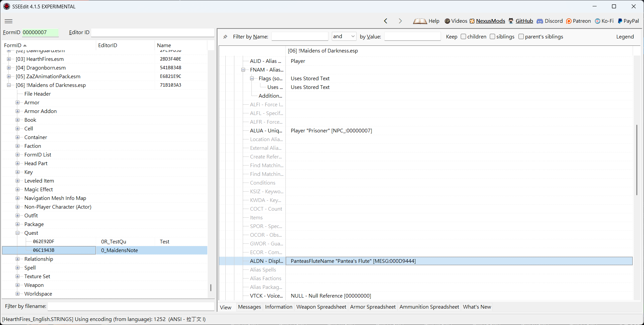
Task: Select quest record 062E92DF
Action: [x=104, y=241]
